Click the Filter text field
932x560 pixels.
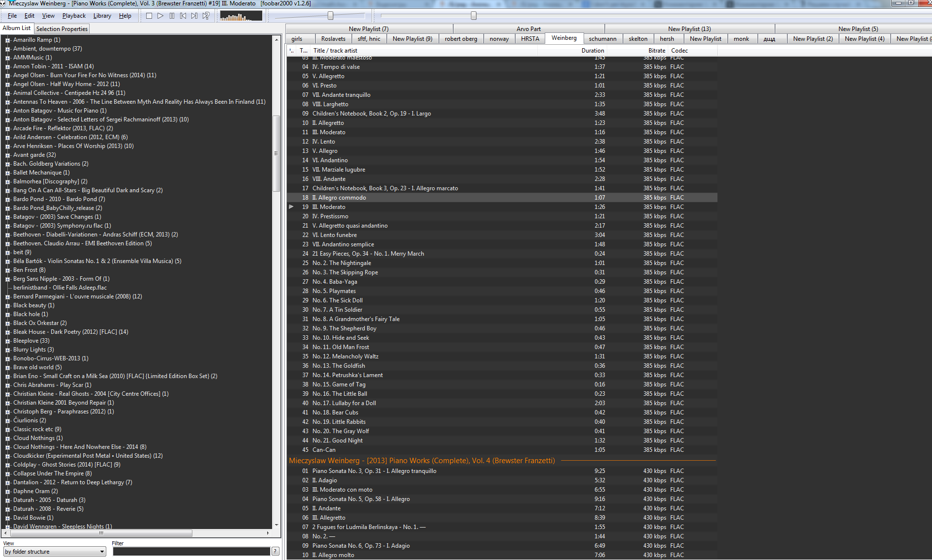click(x=191, y=552)
